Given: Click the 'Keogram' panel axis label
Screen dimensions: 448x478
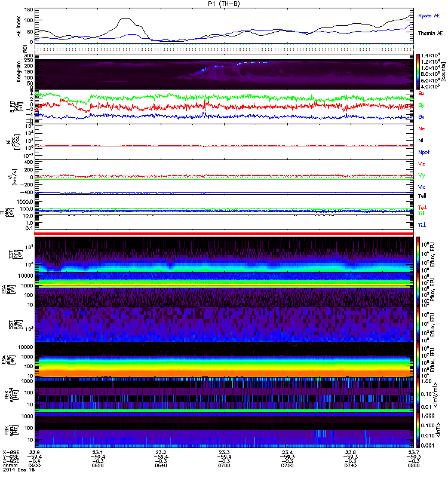Looking at the screenshot, I should pos(19,71).
